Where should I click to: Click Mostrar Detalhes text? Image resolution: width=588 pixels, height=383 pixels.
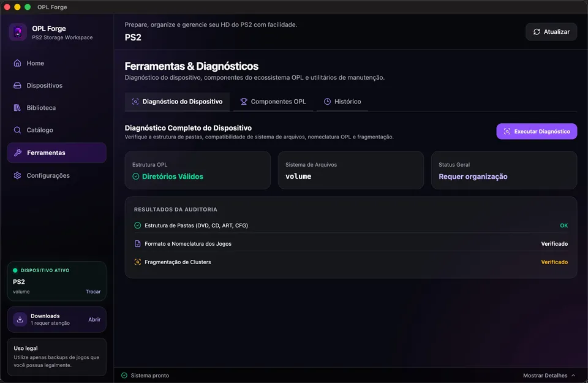545,376
